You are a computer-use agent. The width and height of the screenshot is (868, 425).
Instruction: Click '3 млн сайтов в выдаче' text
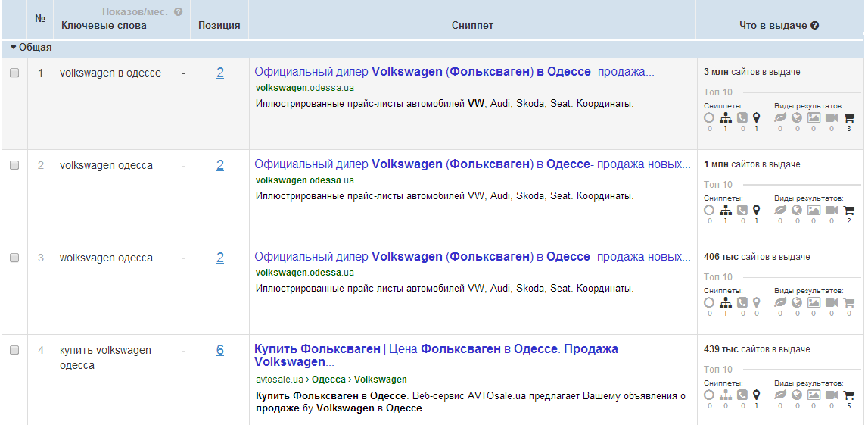[751, 72]
